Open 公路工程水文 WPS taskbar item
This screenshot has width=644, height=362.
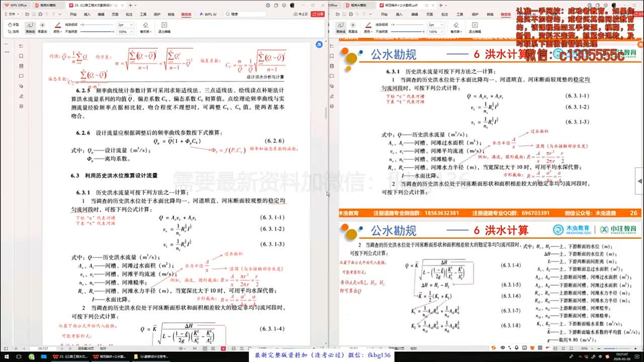coord(70,356)
